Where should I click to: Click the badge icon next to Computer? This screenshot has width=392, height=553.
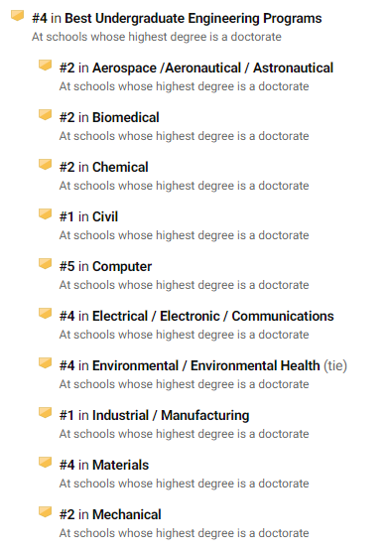coord(45,264)
